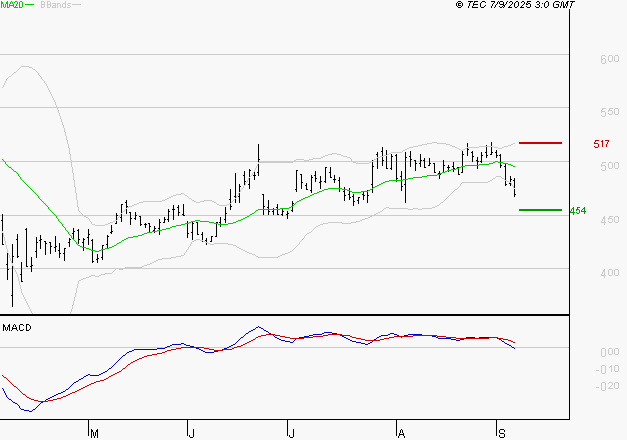Select the MACD -010 axis label
This screenshot has width=627, height=440.
tap(607, 369)
